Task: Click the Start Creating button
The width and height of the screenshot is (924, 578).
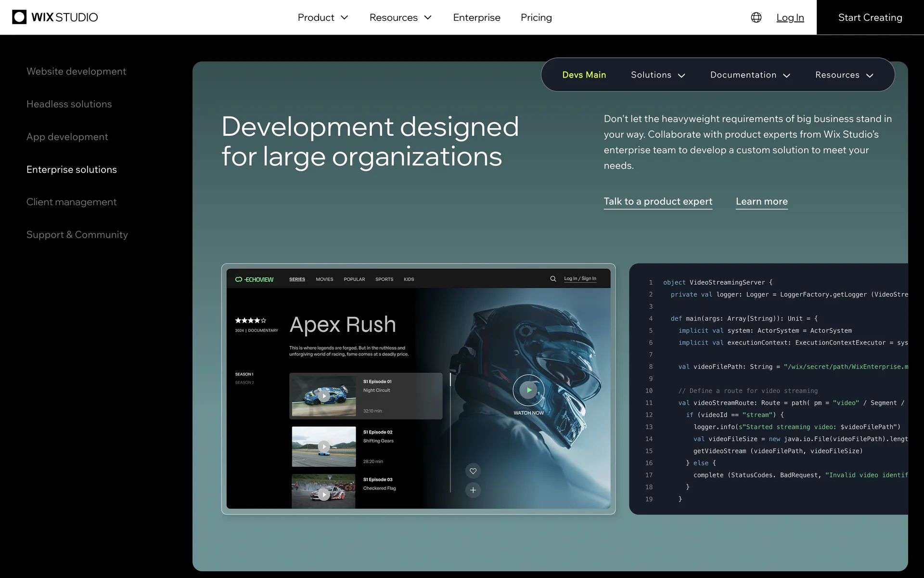Action: coord(870,17)
